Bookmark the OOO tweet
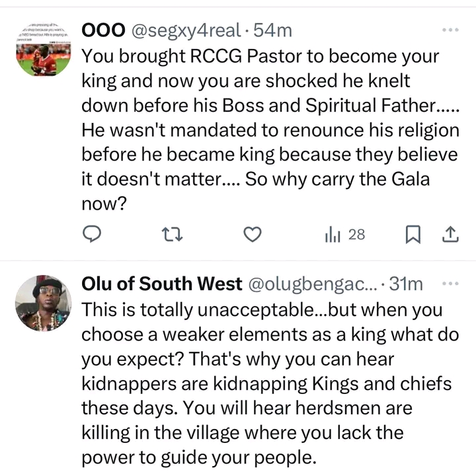The image size is (476, 476). 413,234
